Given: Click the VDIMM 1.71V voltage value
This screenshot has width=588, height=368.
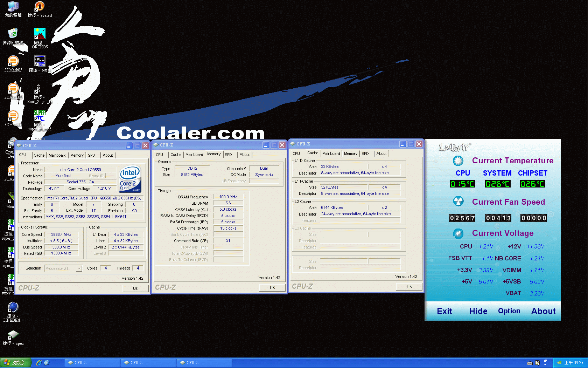Looking at the screenshot, I should click(537, 270).
